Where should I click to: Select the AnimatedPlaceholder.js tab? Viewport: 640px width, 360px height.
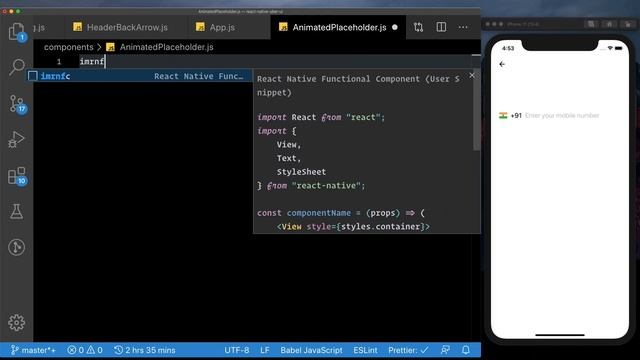[338, 27]
